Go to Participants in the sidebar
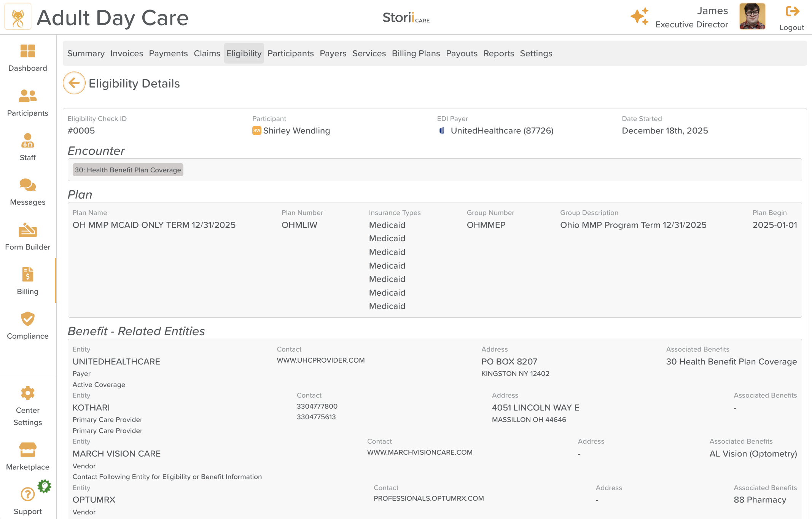812x519 pixels. 27,96
